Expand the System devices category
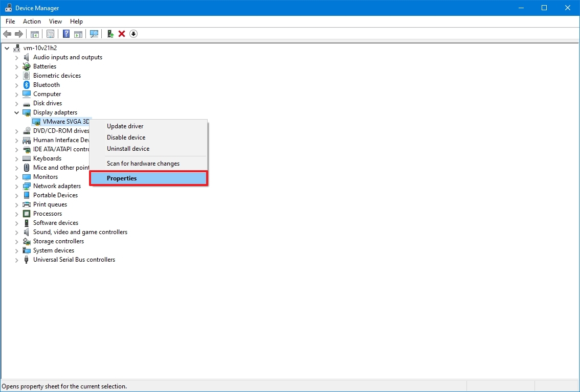 click(x=16, y=250)
